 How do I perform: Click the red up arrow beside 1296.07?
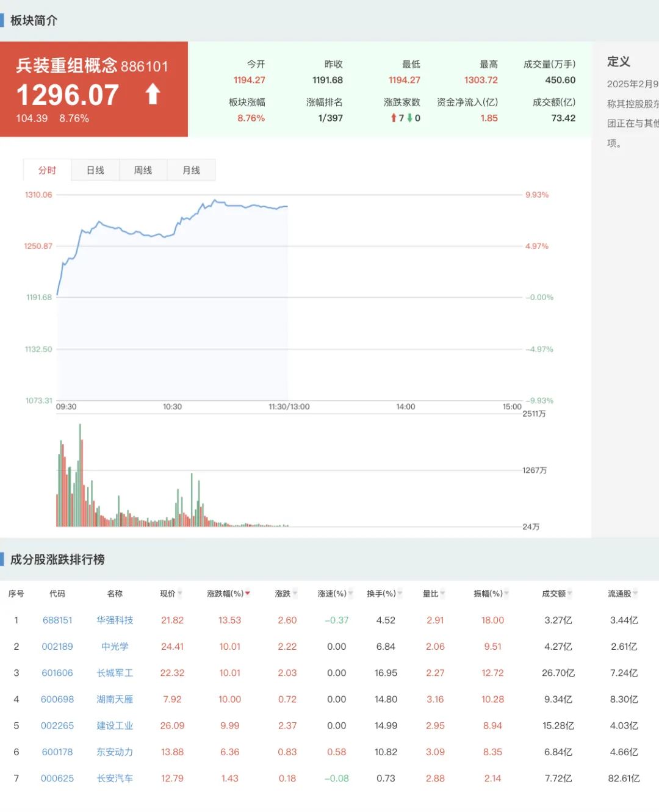coord(151,95)
